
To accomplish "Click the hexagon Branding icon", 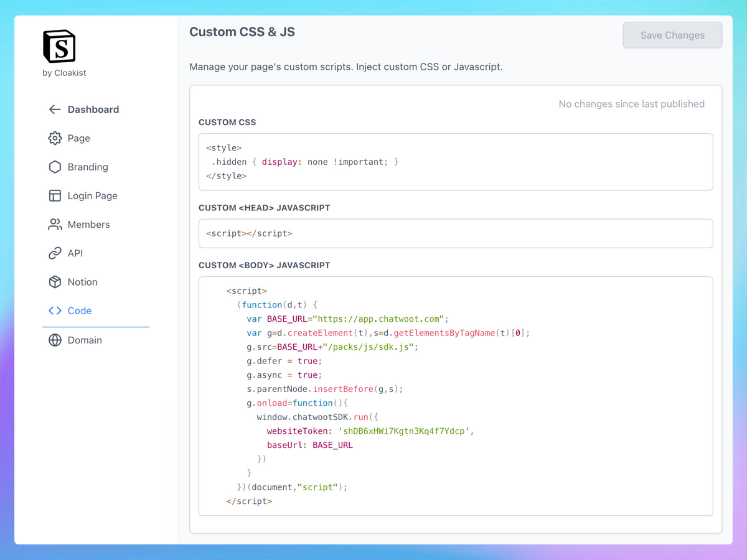I will [55, 167].
